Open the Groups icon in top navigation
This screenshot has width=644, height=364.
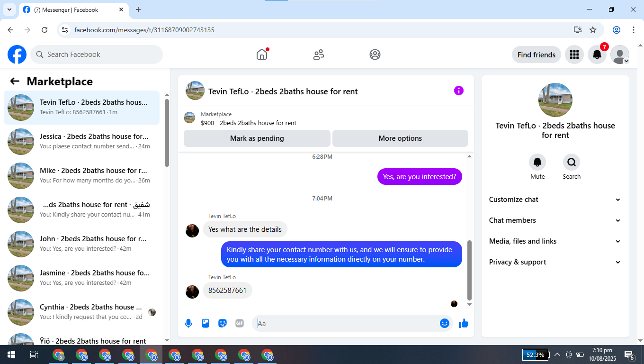(375, 55)
